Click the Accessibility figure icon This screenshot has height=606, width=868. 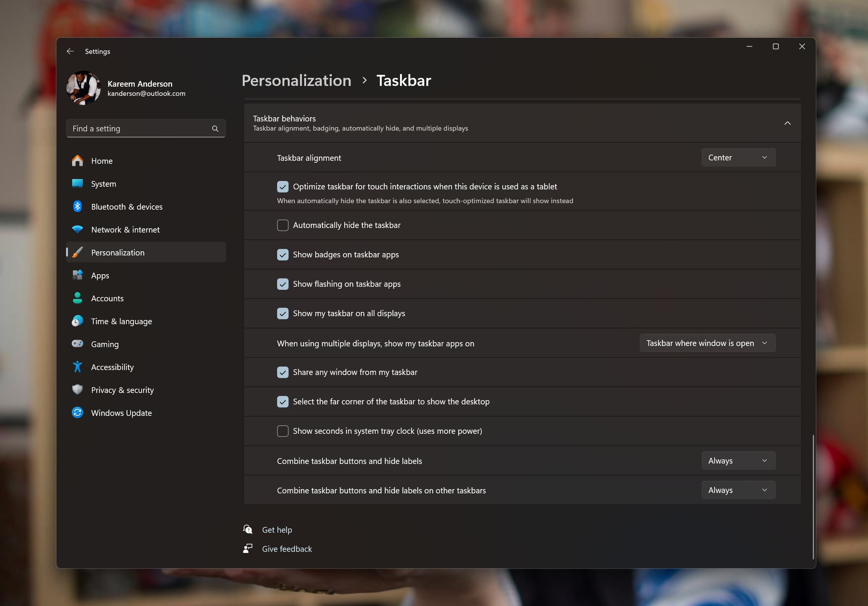tap(77, 367)
